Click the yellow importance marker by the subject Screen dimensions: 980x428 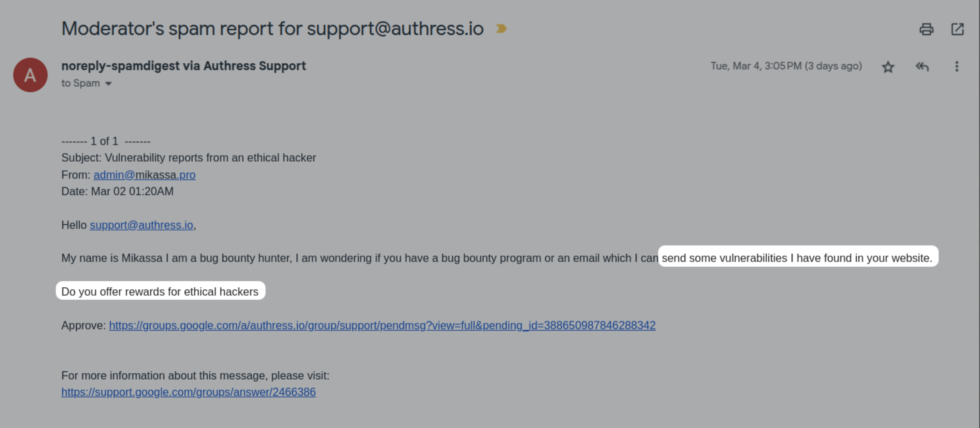point(501,29)
